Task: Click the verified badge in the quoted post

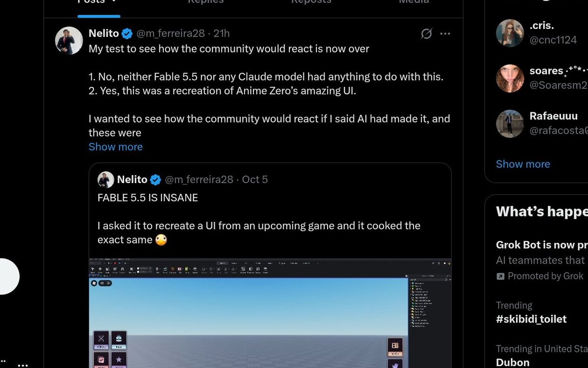Action: (x=155, y=180)
